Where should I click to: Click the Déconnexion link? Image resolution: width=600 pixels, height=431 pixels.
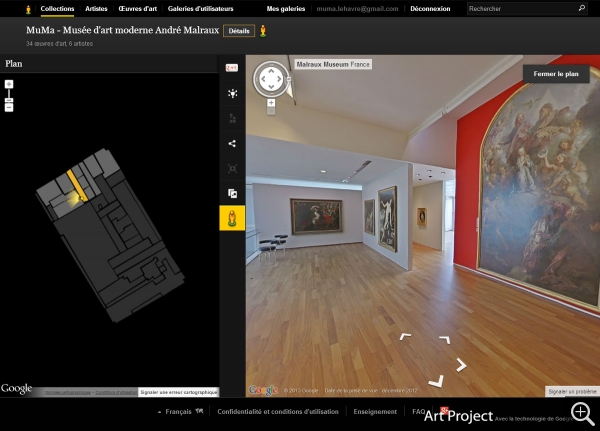(430, 8)
